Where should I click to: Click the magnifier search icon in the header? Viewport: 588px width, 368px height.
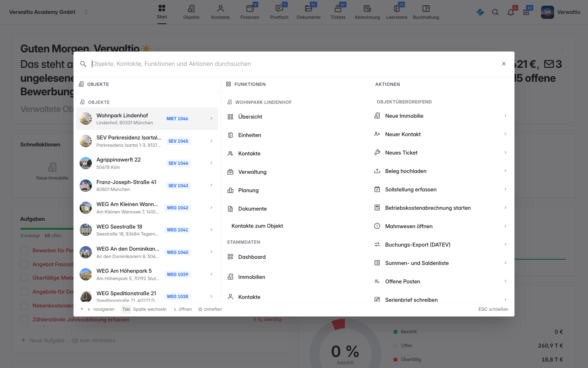click(495, 12)
